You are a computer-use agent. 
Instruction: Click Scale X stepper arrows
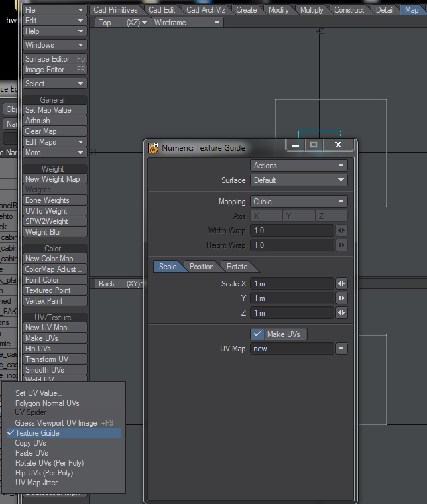point(341,284)
